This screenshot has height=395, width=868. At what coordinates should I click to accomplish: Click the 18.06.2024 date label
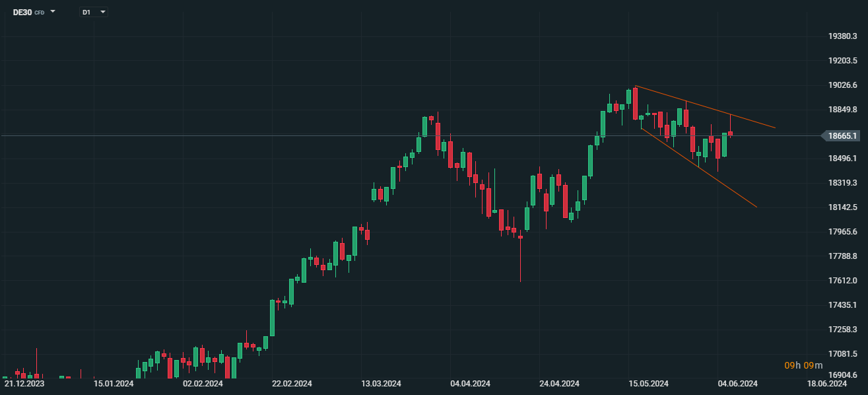[x=827, y=384]
